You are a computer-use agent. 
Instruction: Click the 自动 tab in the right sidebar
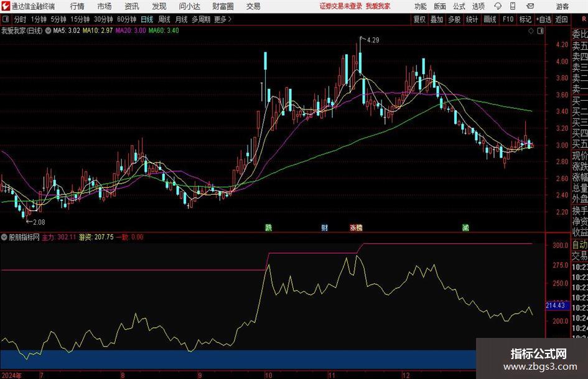(x=580, y=245)
